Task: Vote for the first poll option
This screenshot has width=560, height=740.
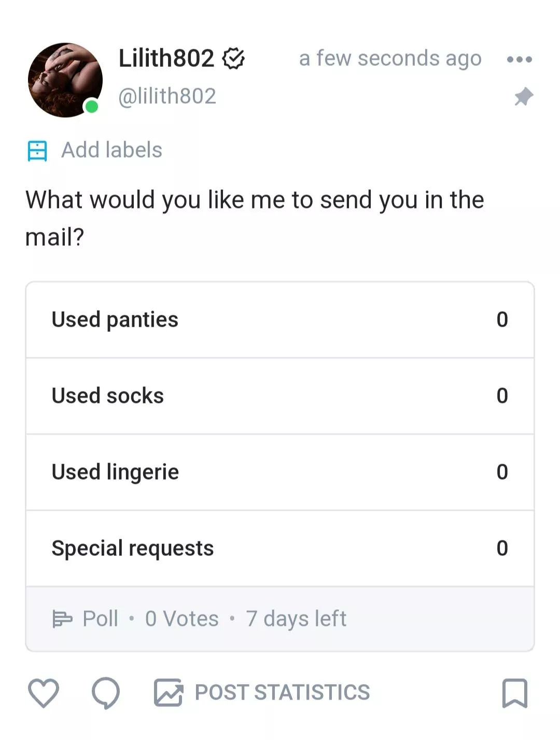Action: 279,320
